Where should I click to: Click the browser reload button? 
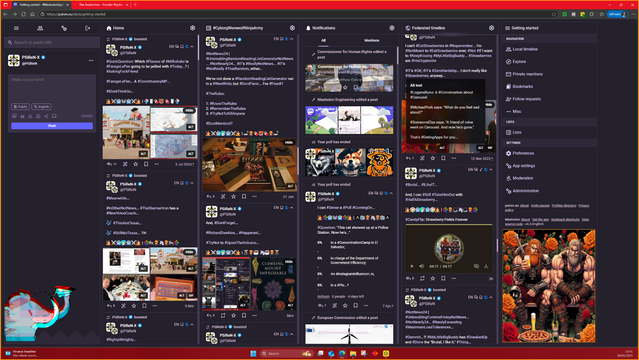click(23, 14)
